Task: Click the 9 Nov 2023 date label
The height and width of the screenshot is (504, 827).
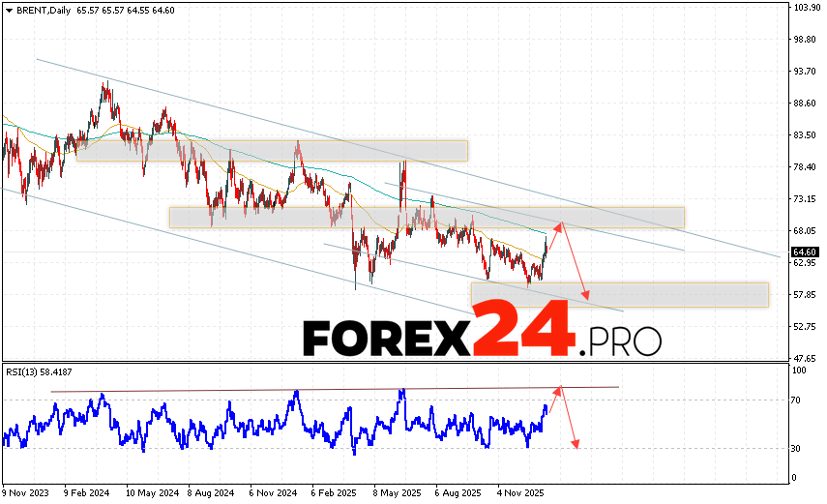Action: tap(28, 490)
